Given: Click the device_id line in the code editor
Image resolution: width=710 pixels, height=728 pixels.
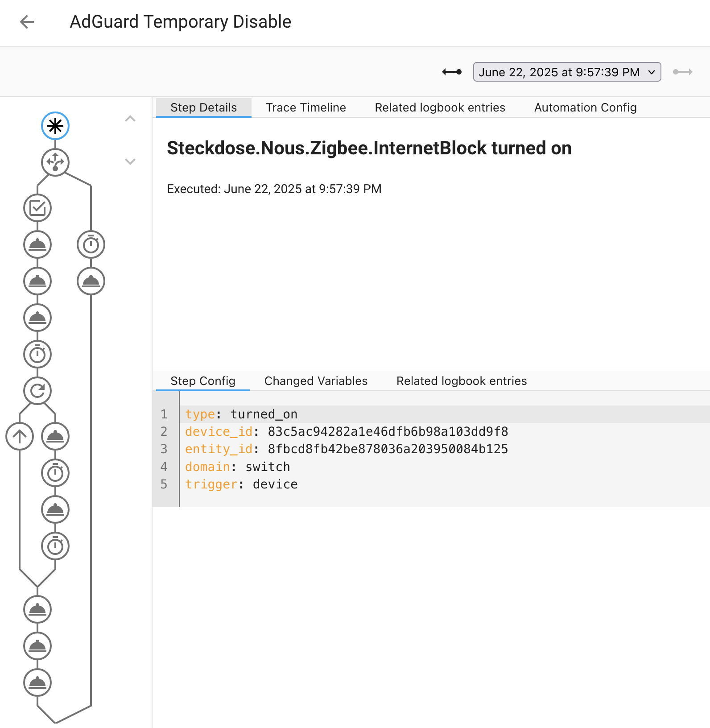Looking at the screenshot, I should click(x=346, y=431).
